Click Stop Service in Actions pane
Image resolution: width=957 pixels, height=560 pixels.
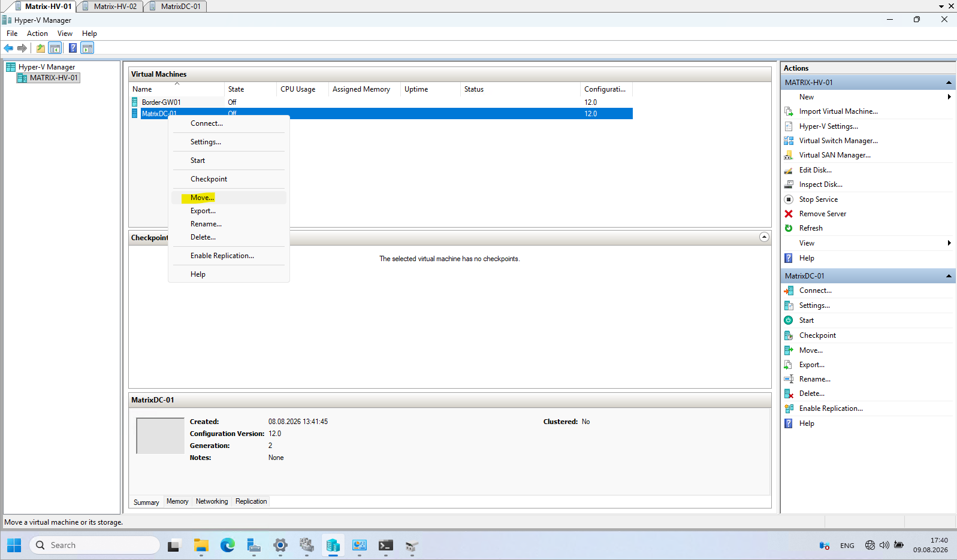[818, 199]
